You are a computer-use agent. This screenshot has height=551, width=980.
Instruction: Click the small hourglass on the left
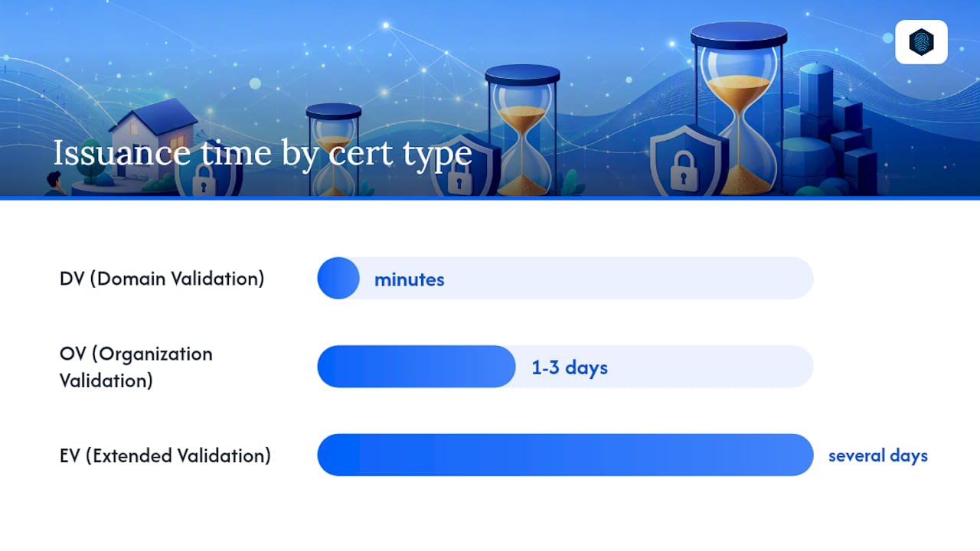[334, 150]
